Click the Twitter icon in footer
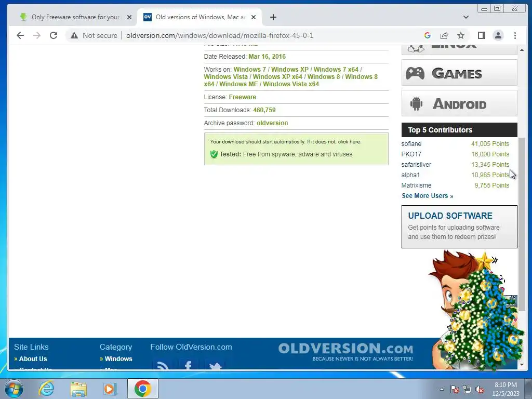 215,366
